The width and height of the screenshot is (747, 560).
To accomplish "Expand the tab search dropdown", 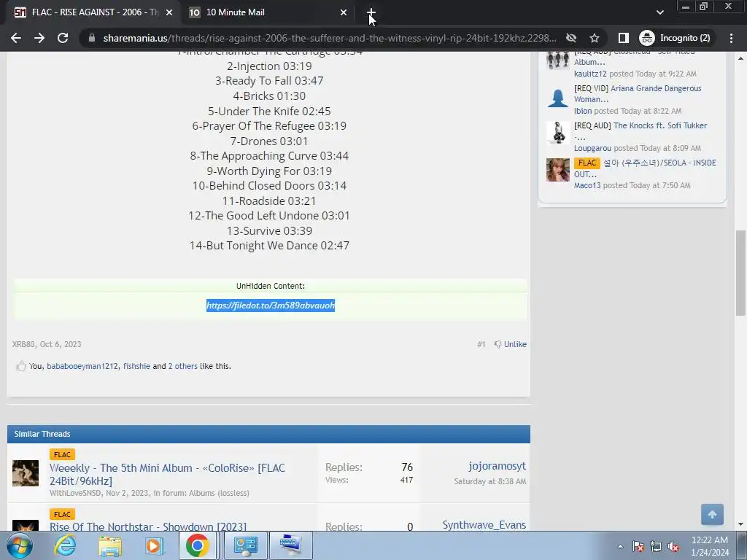I will pos(659,12).
